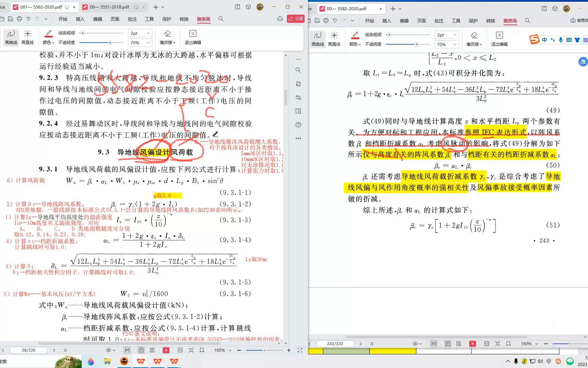Open the 70% opacity dropdown in left window
Screen dimensions: 588x368
(140, 43)
